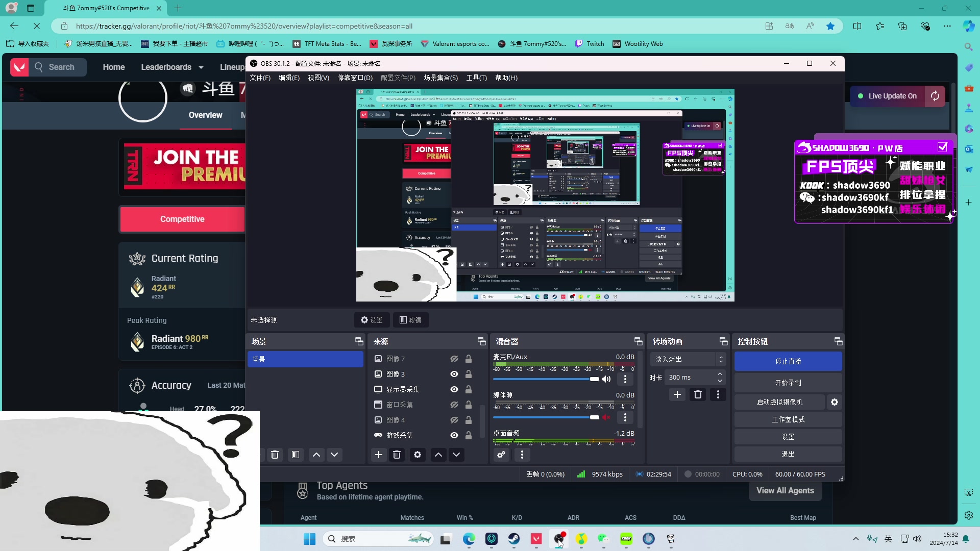Open the 文件(F) menu in OBS

coord(260,78)
